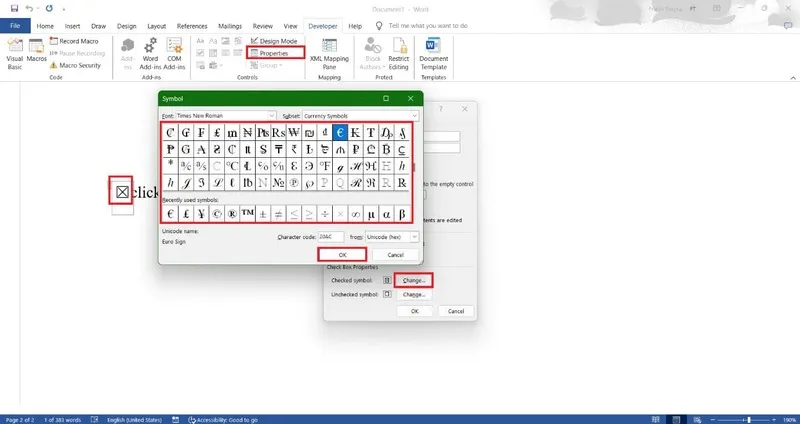Toggle the checked box in the document

coord(122,192)
